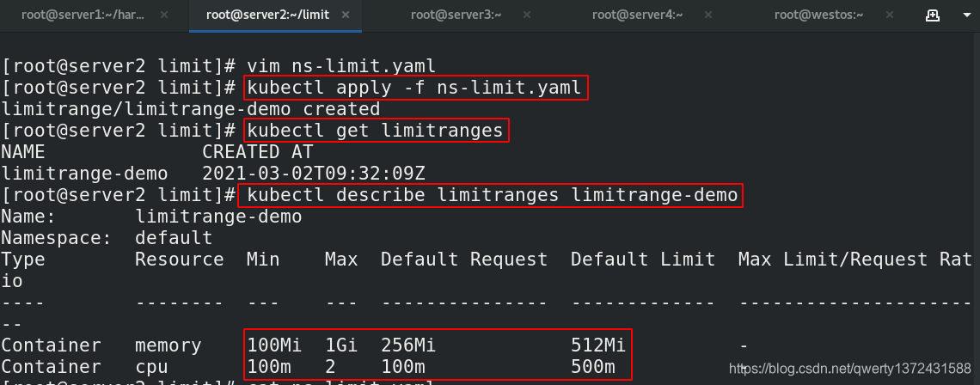Switch to root@server4:~ tab
980x385 pixels.
coord(638,15)
